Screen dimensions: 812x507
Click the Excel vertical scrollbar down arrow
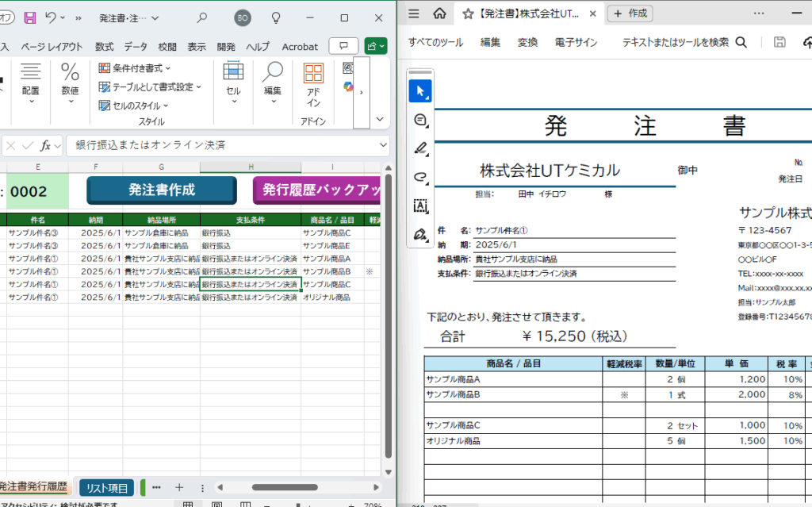click(x=389, y=472)
